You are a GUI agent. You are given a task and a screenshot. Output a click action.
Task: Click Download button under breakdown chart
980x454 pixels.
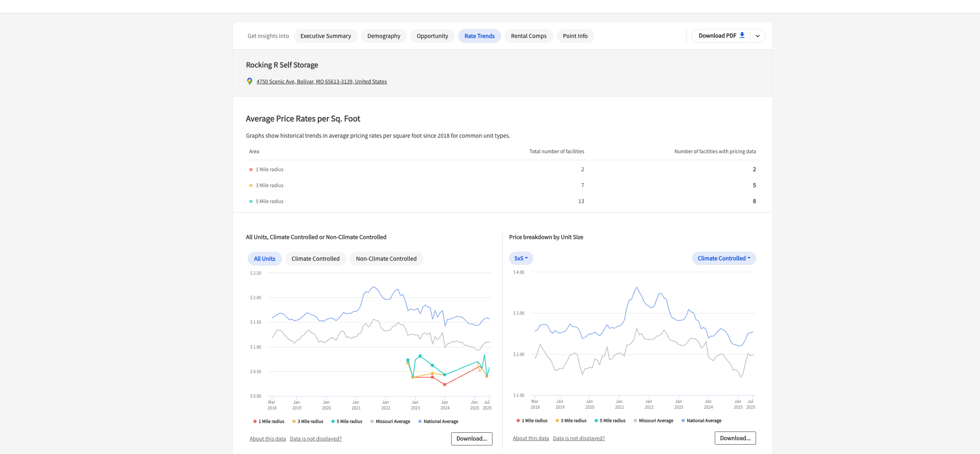tap(735, 438)
